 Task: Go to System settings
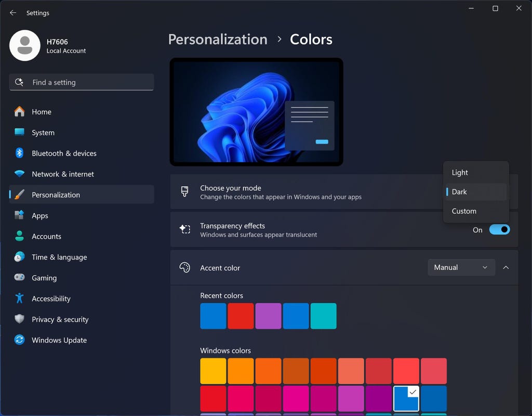(82, 133)
